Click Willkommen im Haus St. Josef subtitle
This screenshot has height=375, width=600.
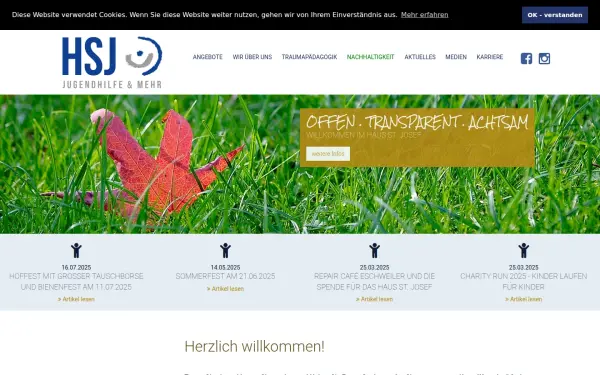[x=364, y=135]
